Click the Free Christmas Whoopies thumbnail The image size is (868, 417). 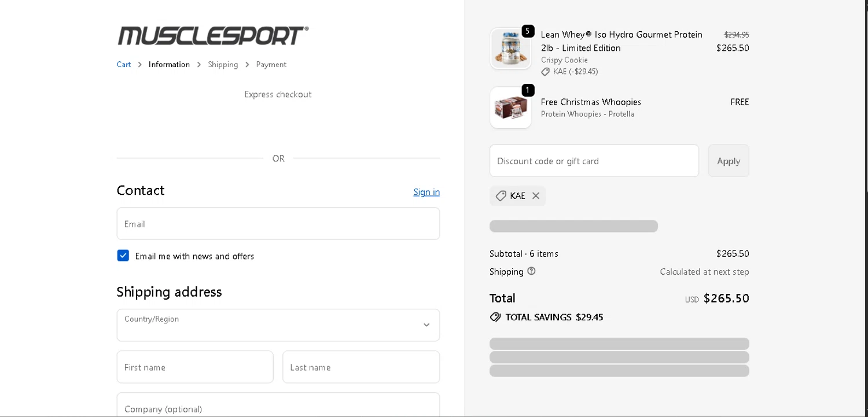point(510,108)
